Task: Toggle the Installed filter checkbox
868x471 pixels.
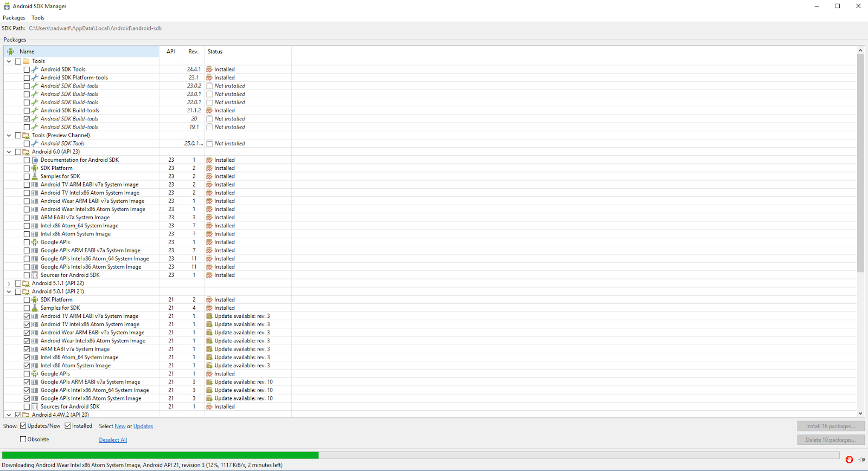Action: [x=68, y=426]
